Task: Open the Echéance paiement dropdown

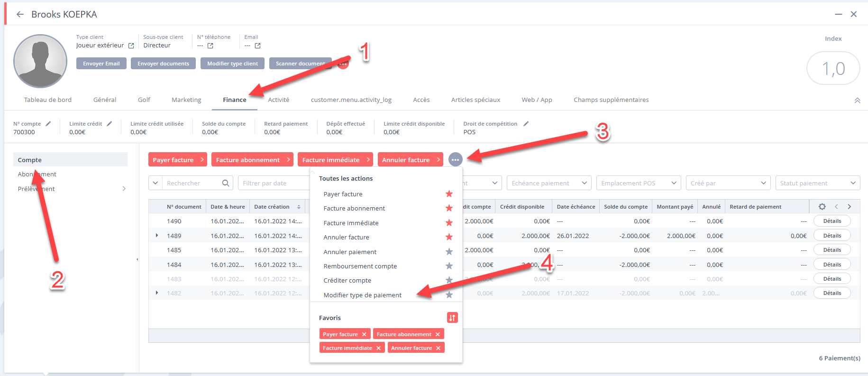Action: pyautogui.click(x=549, y=183)
